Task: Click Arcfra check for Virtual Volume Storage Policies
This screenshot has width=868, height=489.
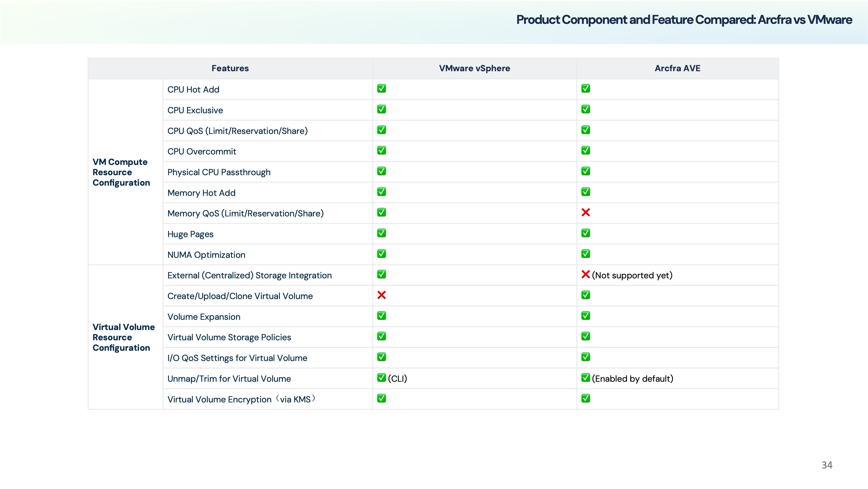Action: [x=586, y=336]
